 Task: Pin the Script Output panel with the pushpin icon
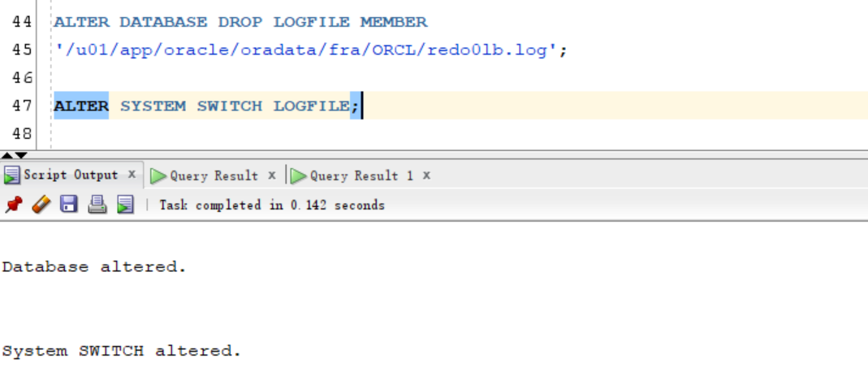pyautogui.click(x=13, y=205)
